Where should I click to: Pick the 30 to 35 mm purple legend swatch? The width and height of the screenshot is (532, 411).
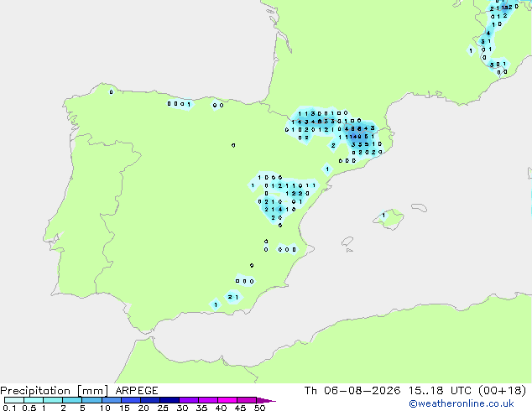click(189, 400)
